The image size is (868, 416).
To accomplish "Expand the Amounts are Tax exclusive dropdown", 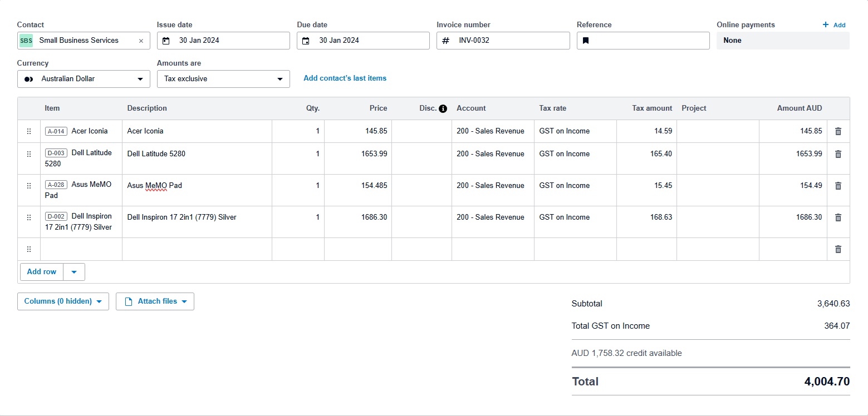I will [x=223, y=79].
